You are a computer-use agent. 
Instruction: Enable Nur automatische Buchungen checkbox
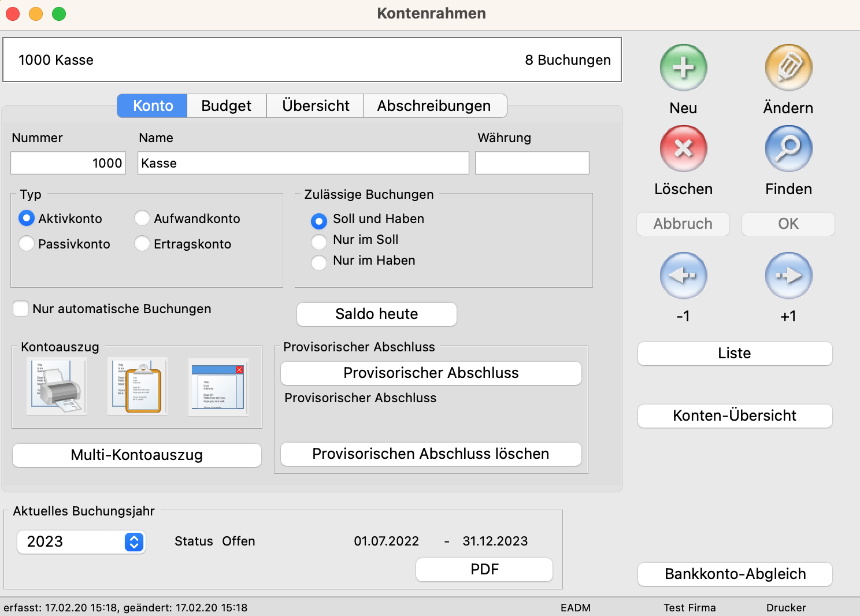(21, 309)
